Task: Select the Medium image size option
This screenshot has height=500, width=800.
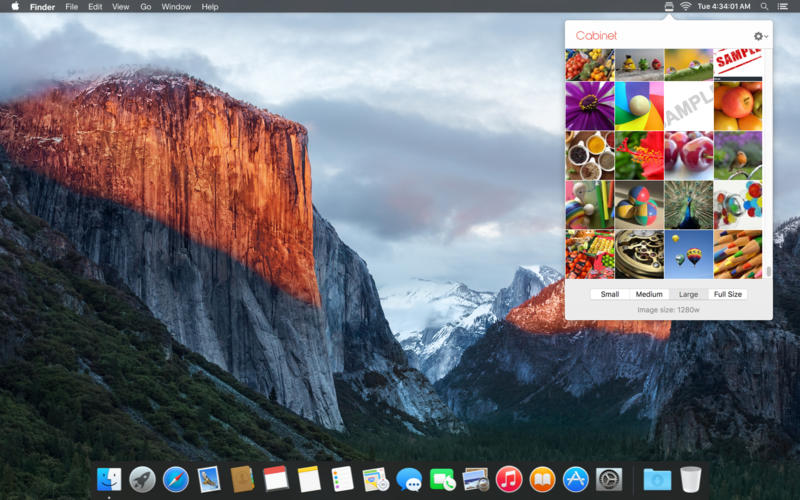Action: coord(649,294)
